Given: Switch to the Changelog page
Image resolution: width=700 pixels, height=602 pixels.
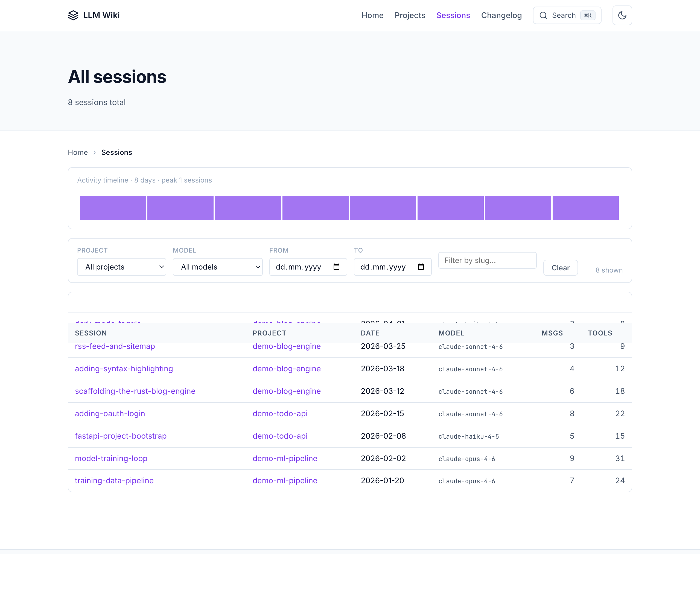Looking at the screenshot, I should (x=501, y=15).
